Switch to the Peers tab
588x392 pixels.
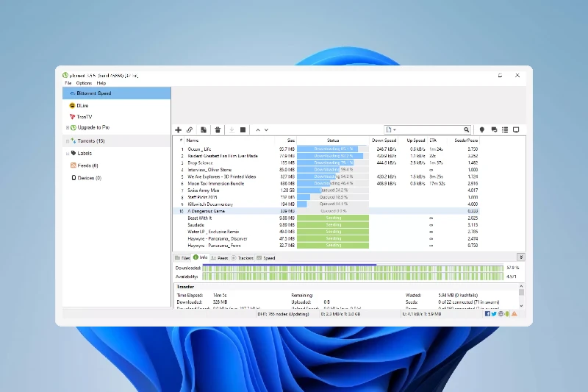pos(219,258)
